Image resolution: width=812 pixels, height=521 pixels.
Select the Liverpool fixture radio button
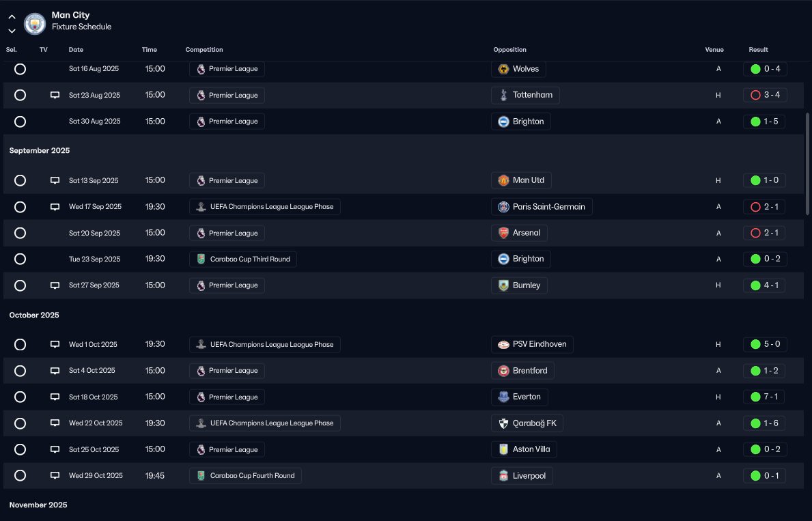(20, 475)
